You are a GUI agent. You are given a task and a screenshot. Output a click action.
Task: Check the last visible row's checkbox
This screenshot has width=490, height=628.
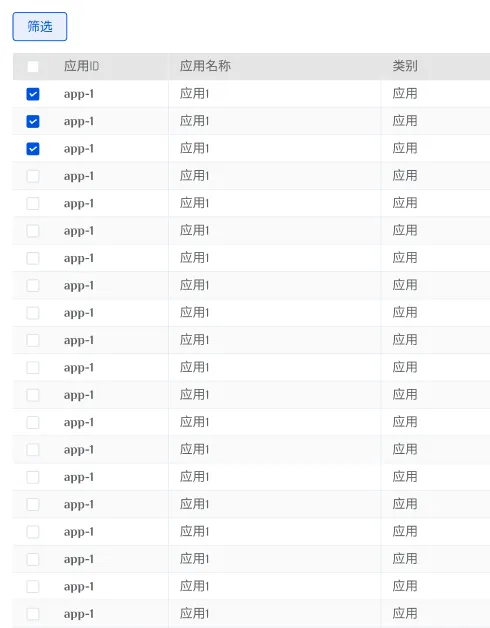point(33,614)
